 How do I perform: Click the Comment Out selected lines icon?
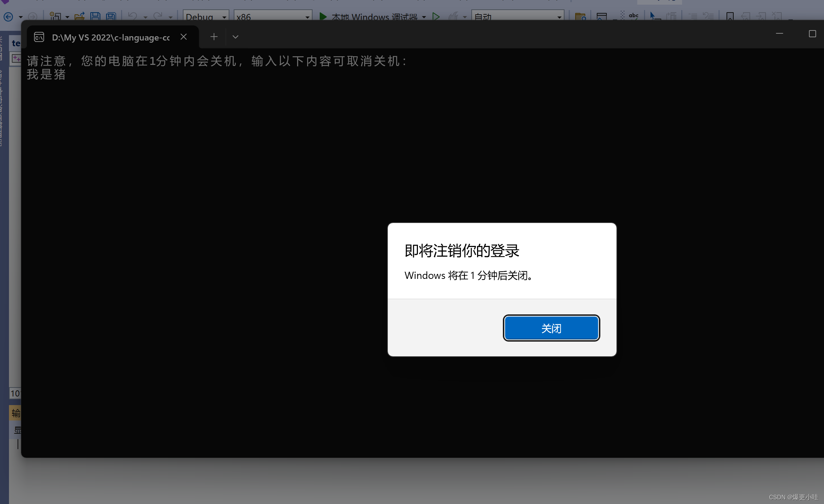click(x=693, y=16)
